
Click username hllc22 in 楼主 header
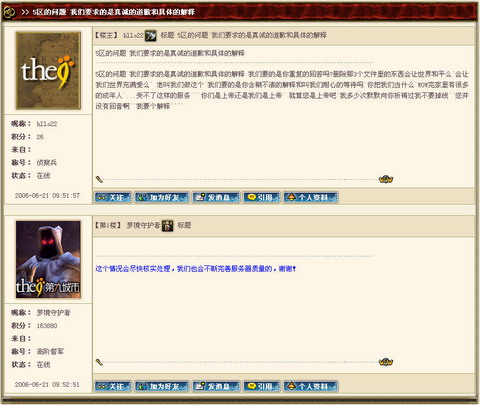[133, 35]
